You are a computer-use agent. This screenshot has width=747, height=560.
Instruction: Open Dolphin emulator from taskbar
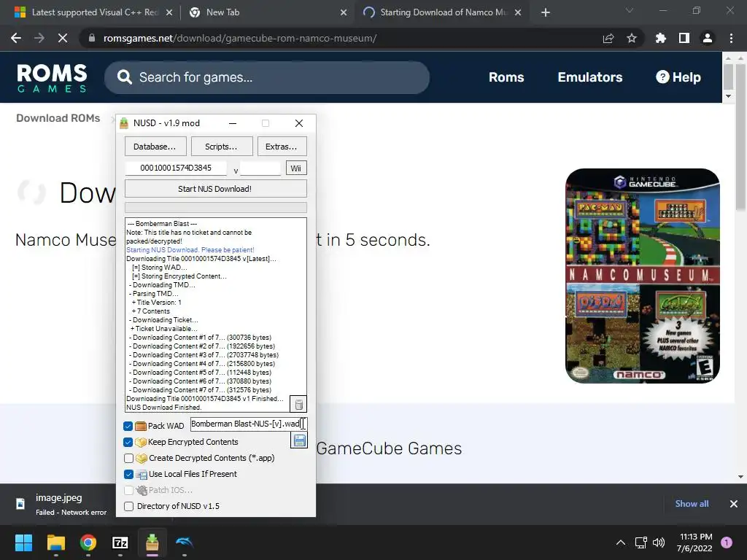[x=185, y=542]
